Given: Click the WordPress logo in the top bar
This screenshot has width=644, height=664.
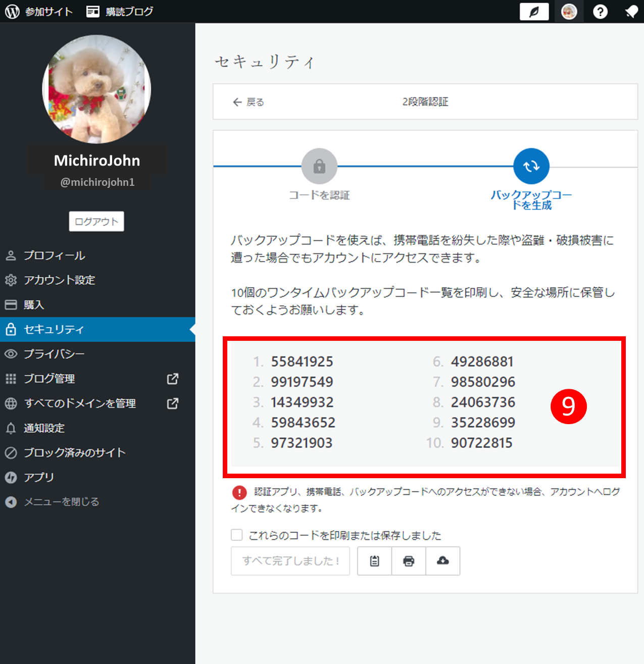Looking at the screenshot, I should point(11,11).
